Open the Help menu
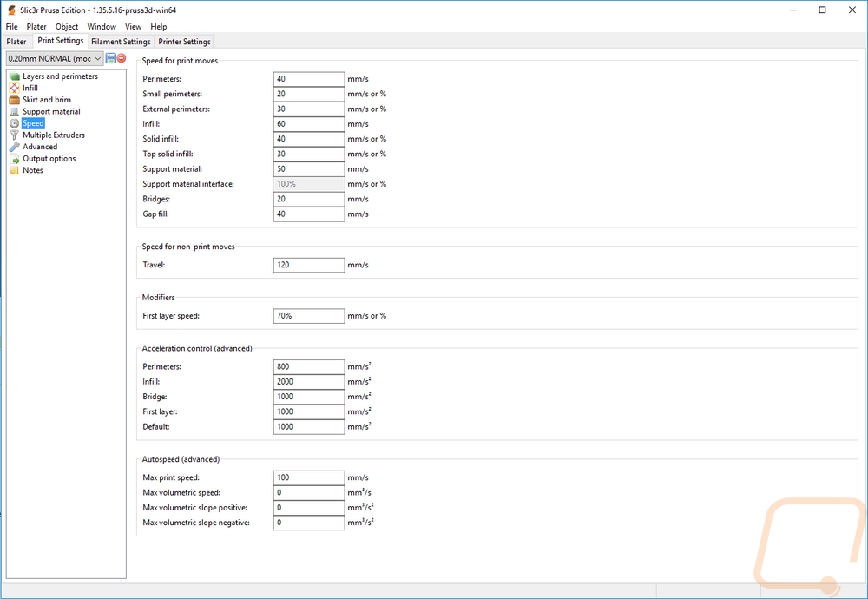 (158, 27)
